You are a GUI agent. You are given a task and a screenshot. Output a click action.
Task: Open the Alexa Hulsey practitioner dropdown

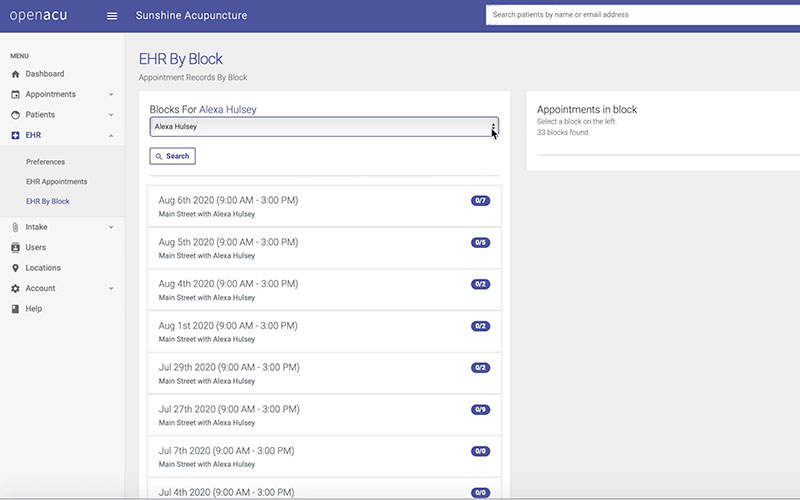[324, 127]
